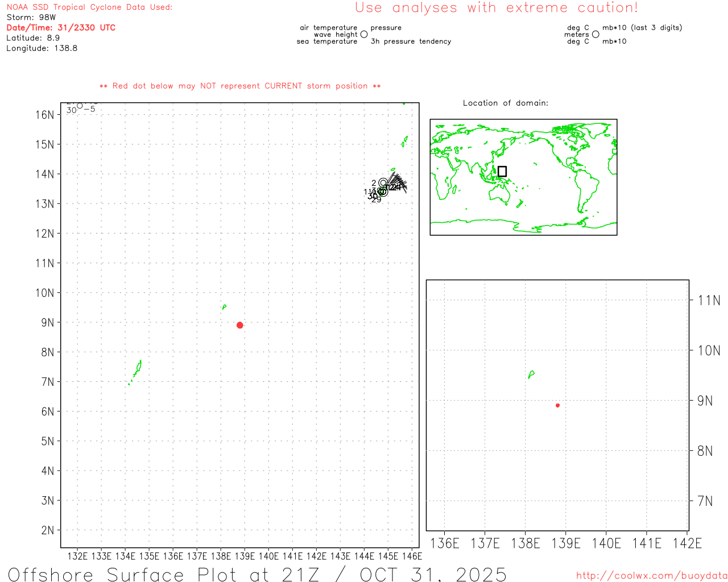Click the '13N' latitude label
Viewport: 728px width, 582px height.
point(44,204)
